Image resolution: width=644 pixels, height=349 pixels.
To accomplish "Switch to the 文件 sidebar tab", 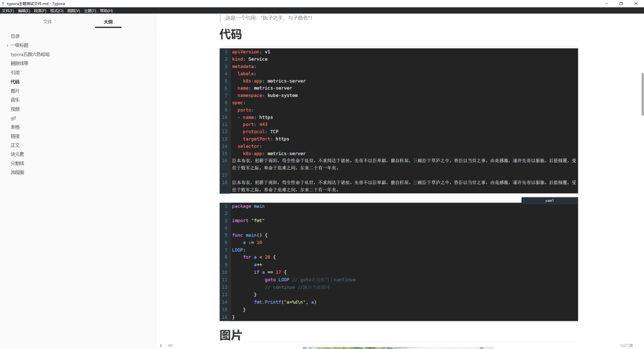I will coord(48,22).
